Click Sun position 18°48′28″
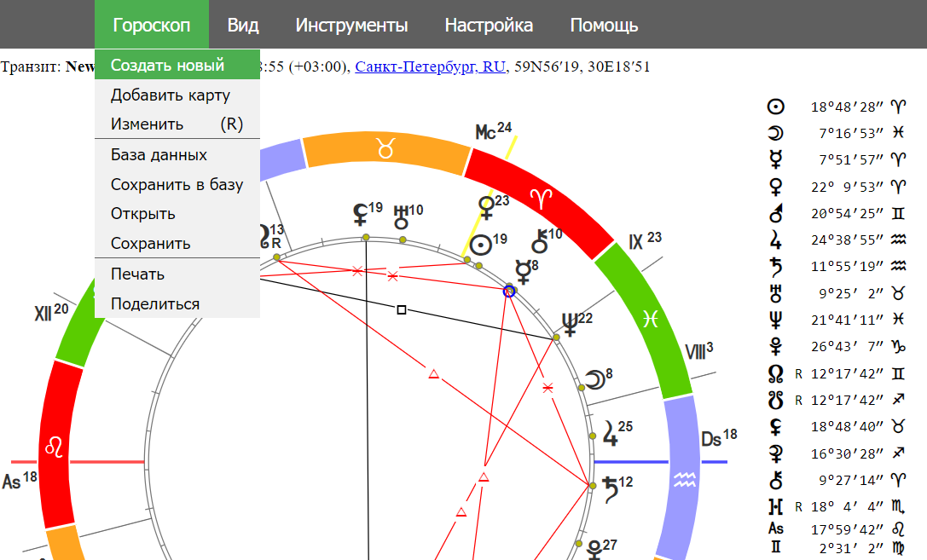Image resolution: width=927 pixels, height=560 pixels. (x=847, y=107)
